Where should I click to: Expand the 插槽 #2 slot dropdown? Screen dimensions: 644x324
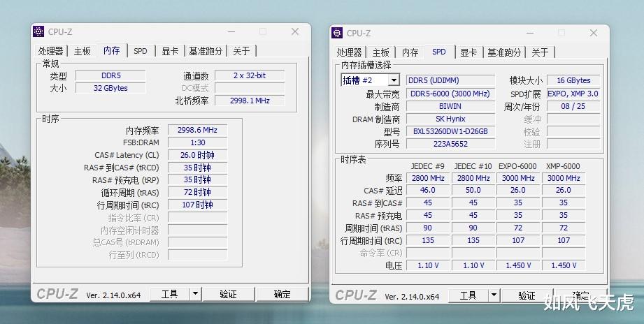tap(394, 80)
